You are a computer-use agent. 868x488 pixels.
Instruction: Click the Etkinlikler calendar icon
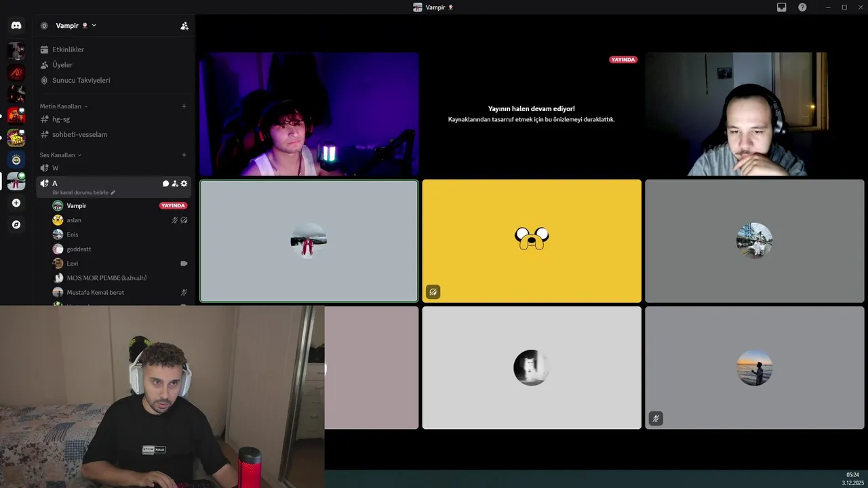(x=45, y=49)
